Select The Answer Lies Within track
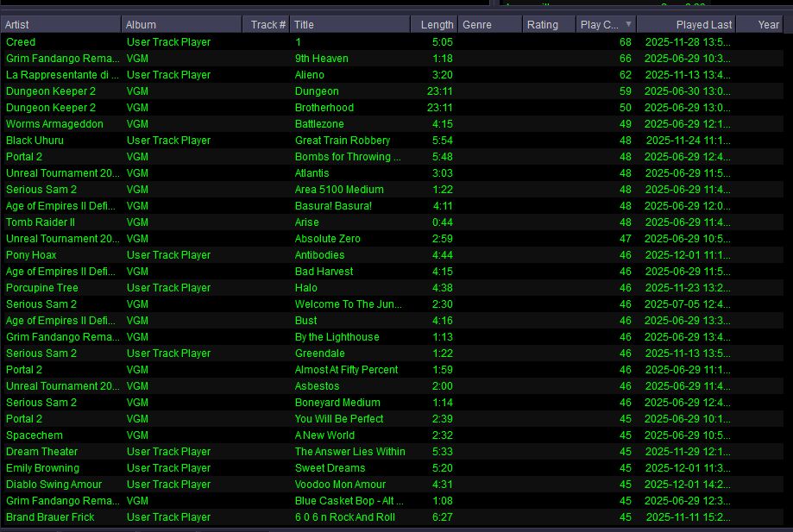Screen dimensions: 793x532 coord(392,452)
